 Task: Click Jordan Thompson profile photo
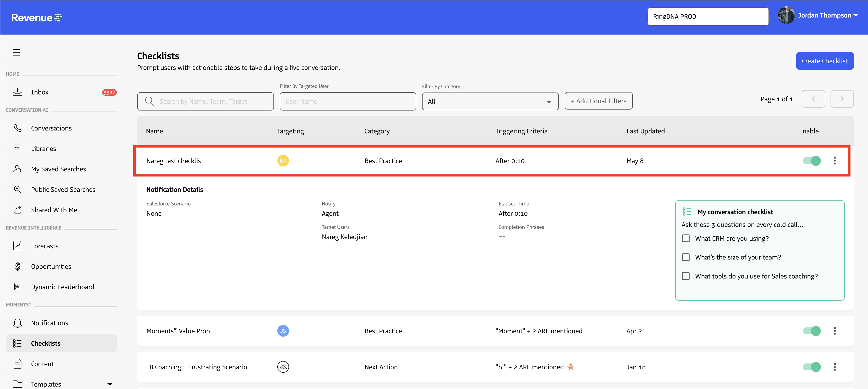(x=786, y=16)
